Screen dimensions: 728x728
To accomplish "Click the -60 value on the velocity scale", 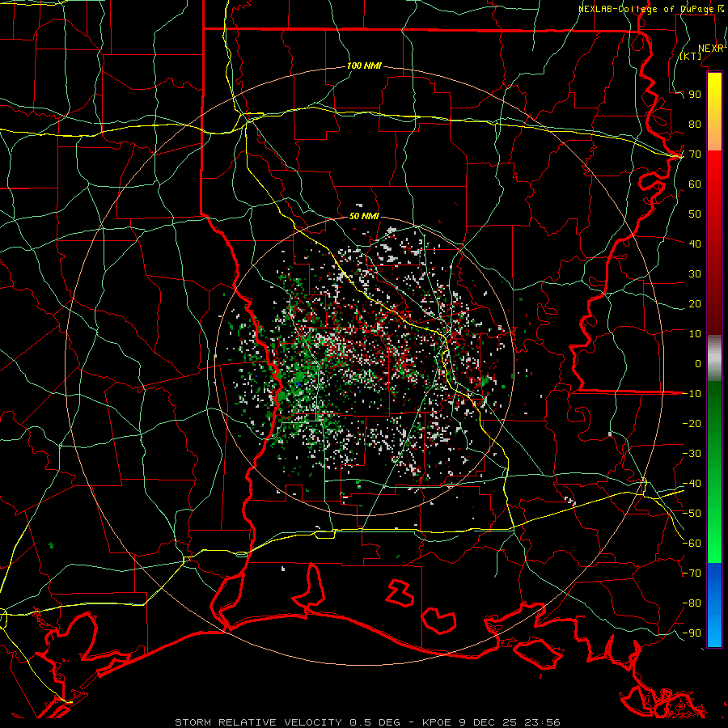I will pos(692,544).
